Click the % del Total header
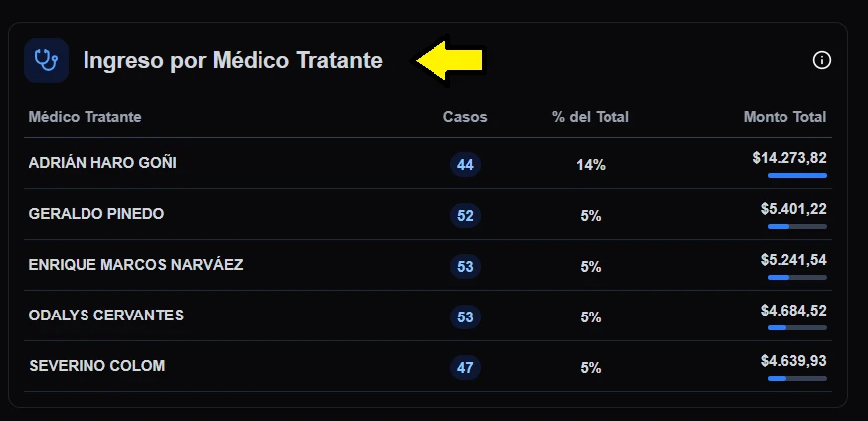Screen dimensions: 868x421 [x=591, y=117]
